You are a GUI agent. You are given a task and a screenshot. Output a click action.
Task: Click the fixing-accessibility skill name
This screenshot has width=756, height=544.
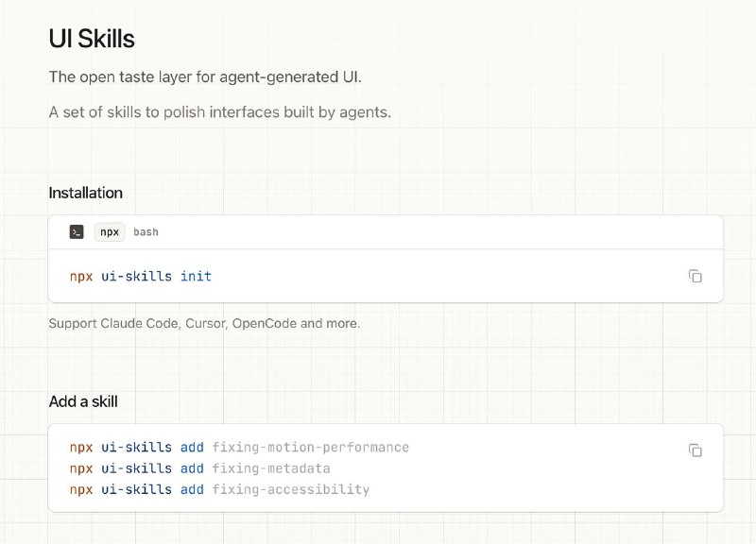click(x=290, y=489)
